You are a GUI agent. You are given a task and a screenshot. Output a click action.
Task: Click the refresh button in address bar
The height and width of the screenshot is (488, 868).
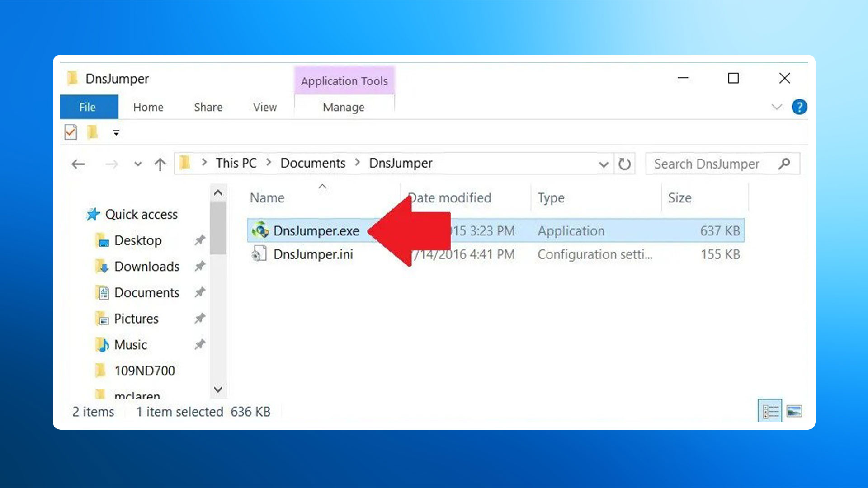625,163
